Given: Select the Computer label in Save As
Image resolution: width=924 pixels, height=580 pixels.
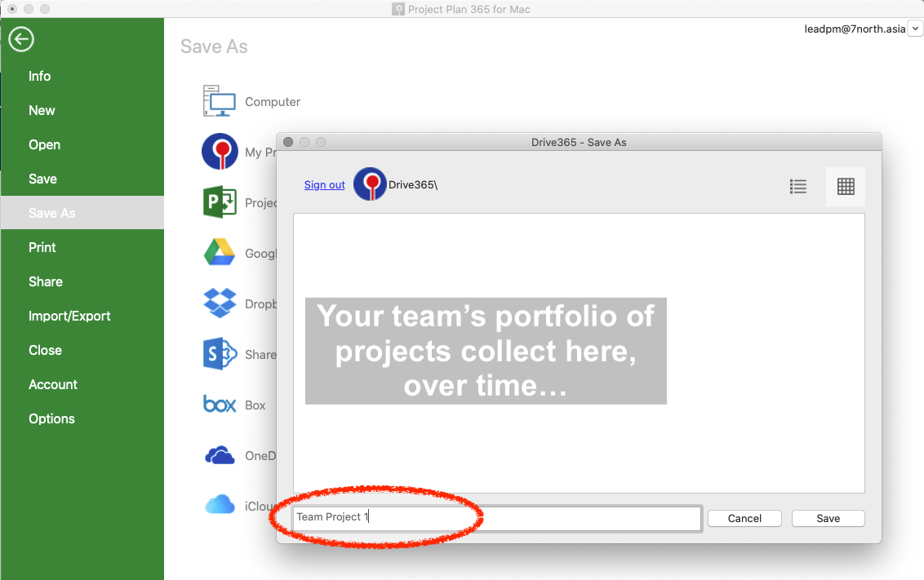Looking at the screenshot, I should (x=273, y=102).
